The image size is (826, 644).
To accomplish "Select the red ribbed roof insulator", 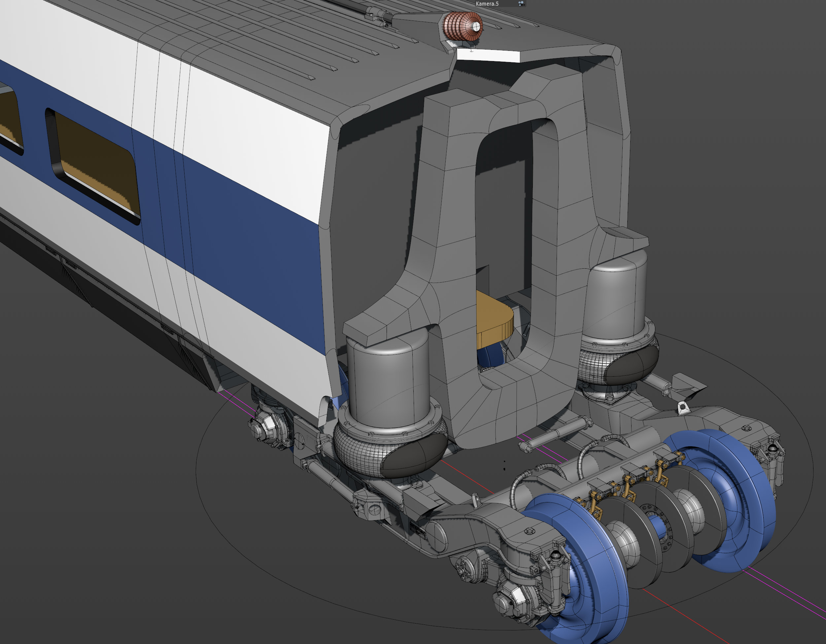I will [x=463, y=26].
